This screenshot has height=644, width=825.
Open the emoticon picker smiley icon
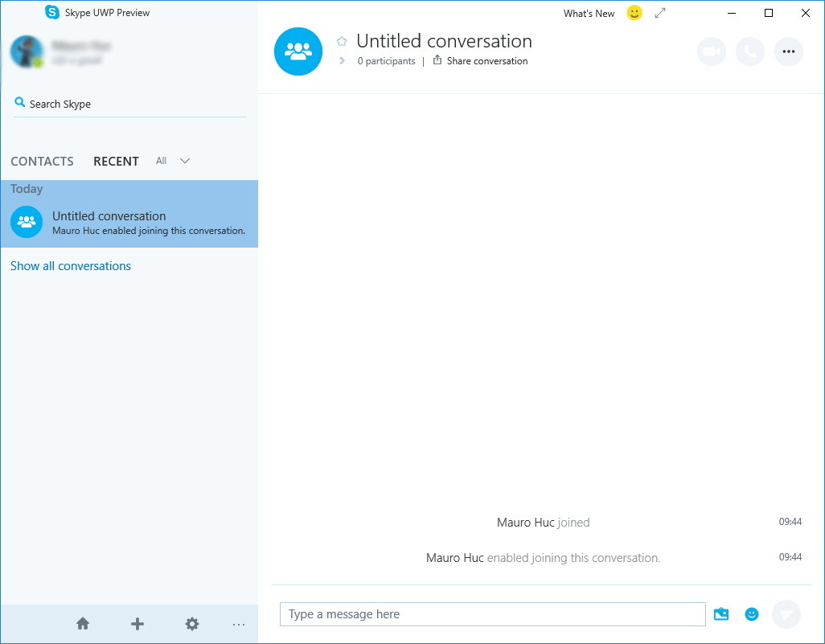(752, 614)
